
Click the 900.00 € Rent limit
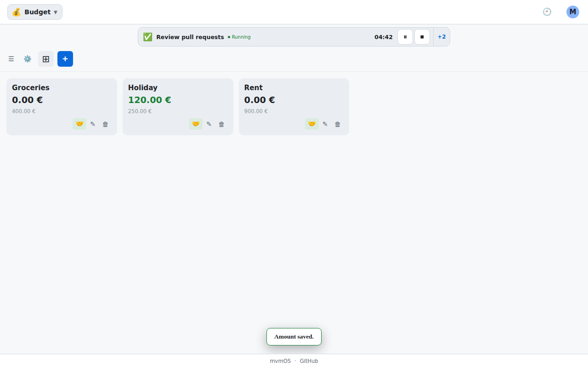click(x=256, y=111)
